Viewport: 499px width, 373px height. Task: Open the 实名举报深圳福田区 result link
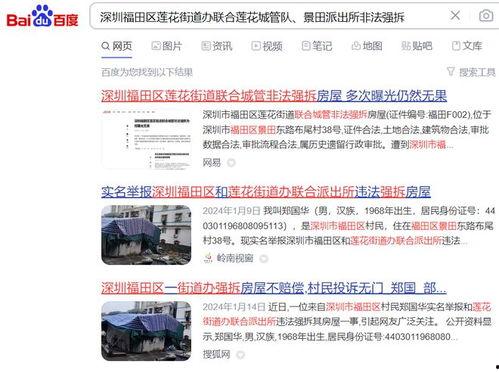[x=266, y=192]
